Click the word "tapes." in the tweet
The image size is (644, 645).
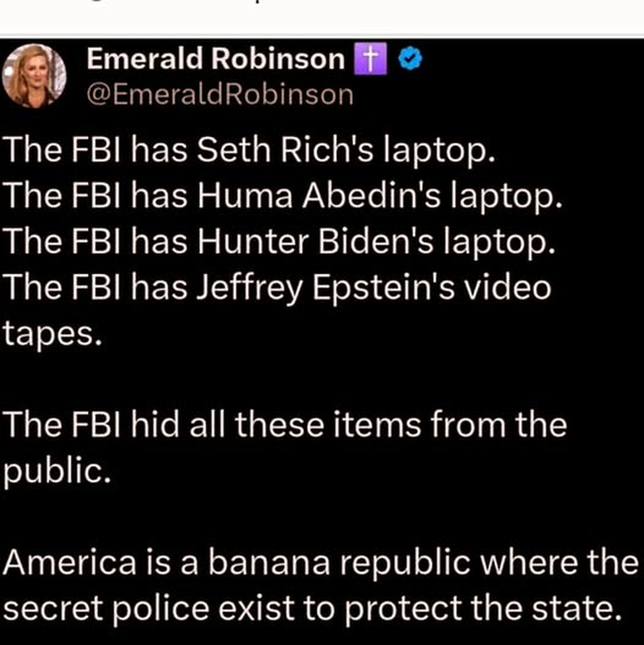(x=52, y=334)
